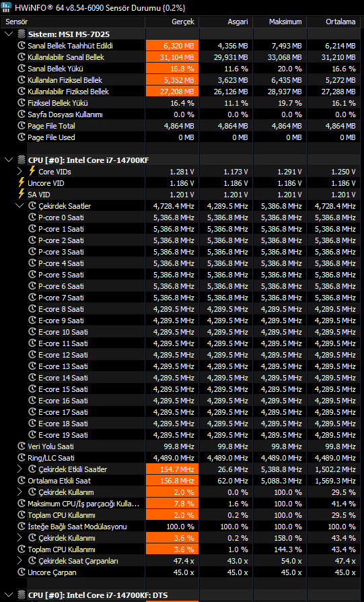Click the clock icon of Sayfa Dosyası Kullanımı
364x602 pixels.
(22, 114)
